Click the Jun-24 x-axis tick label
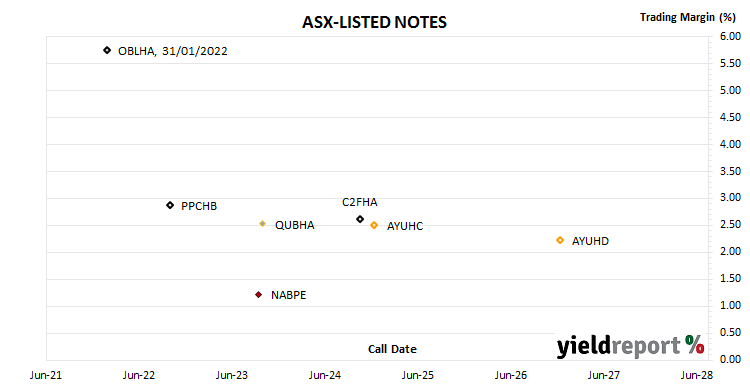The image size is (750, 391). click(325, 375)
